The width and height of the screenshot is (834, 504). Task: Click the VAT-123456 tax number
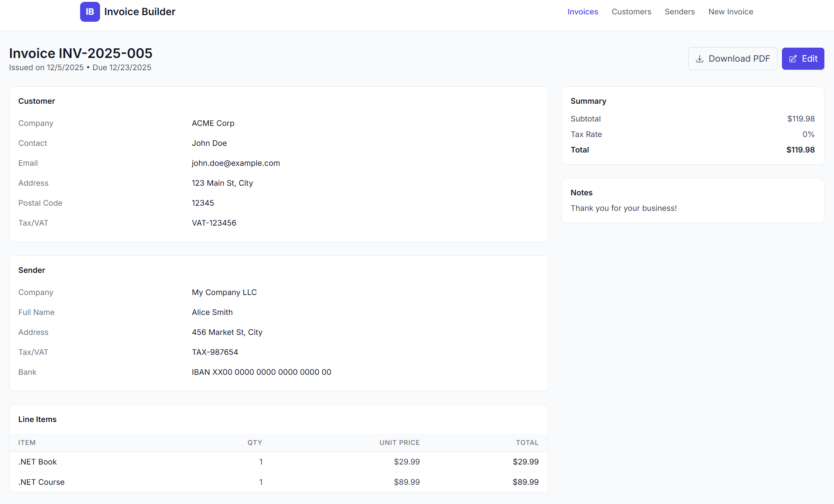[x=214, y=223]
